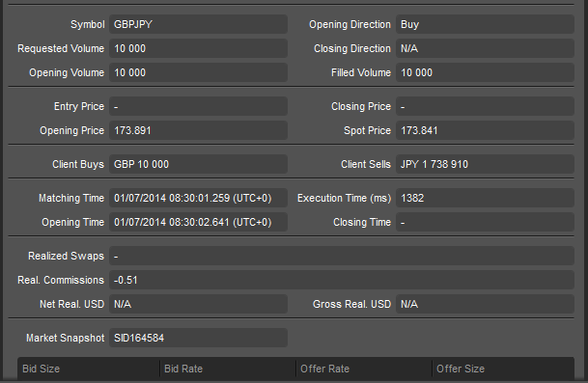The height and width of the screenshot is (383, 588).
Task: Click the Offer Size column header
Action: coord(503,369)
